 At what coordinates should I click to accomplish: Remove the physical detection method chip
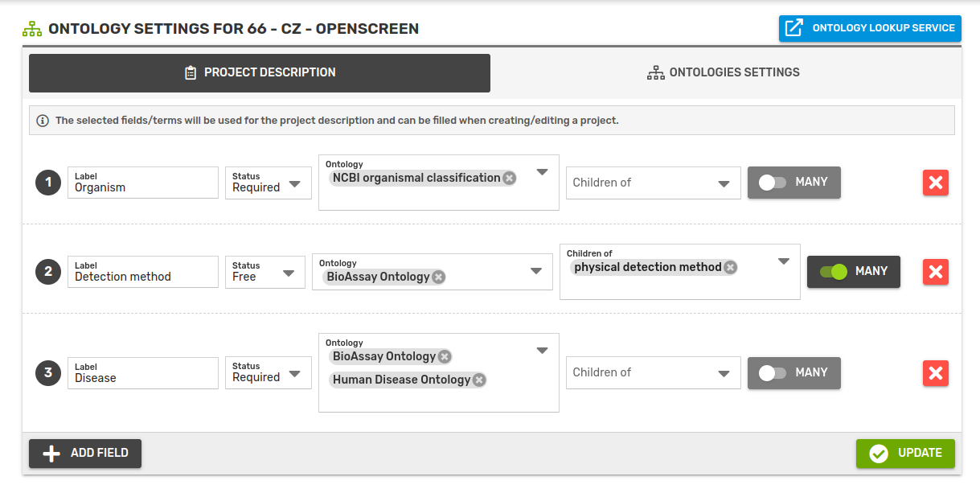coord(730,268)
